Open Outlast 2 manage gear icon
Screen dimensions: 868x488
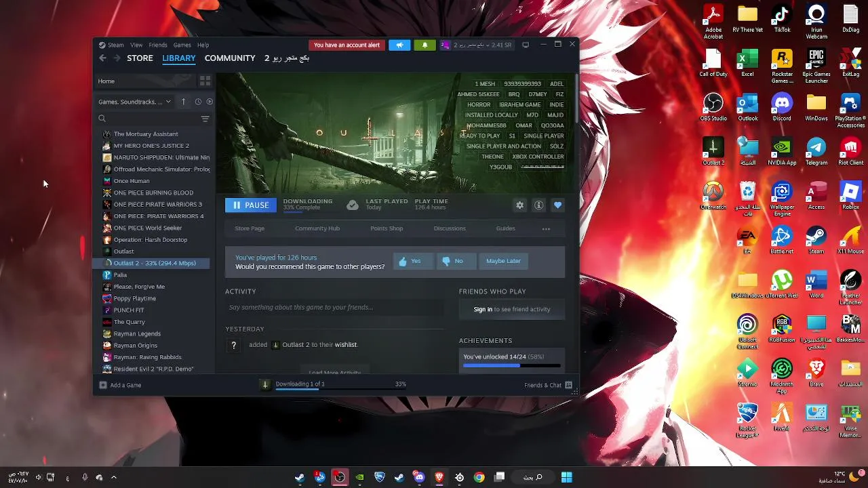[x=519, y=205]
